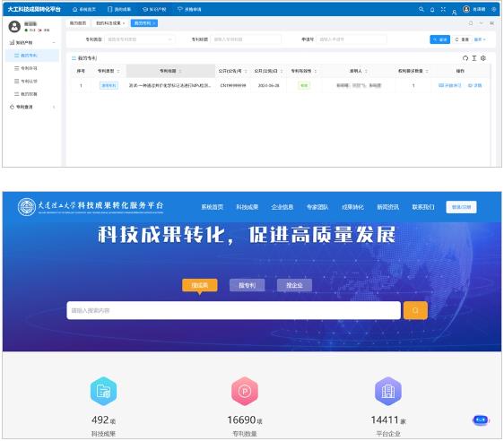This screenshot has height=441, width=504.
Task: Expand more filters with the blue 展开 link
Action: tap(480, 39)
